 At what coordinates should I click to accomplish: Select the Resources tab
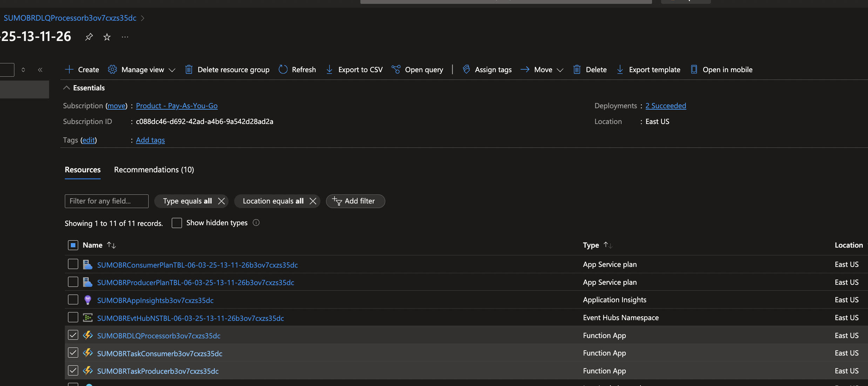tap(82, 170)
